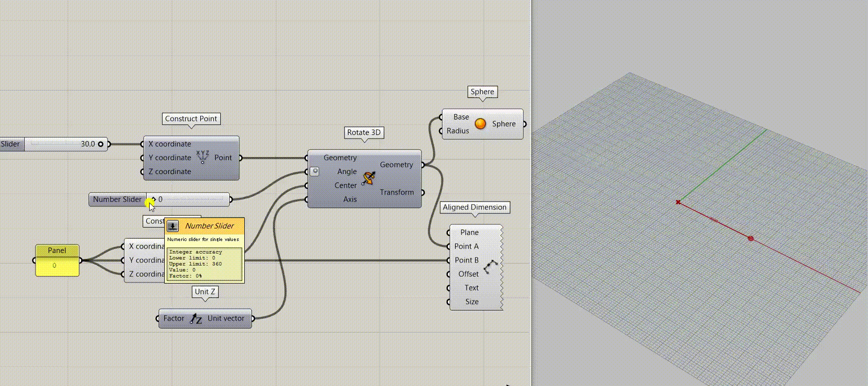The height and width of the screenshot is (386, 868).
Task: Click the Sphere label tag
Action: tap(482, 92)
